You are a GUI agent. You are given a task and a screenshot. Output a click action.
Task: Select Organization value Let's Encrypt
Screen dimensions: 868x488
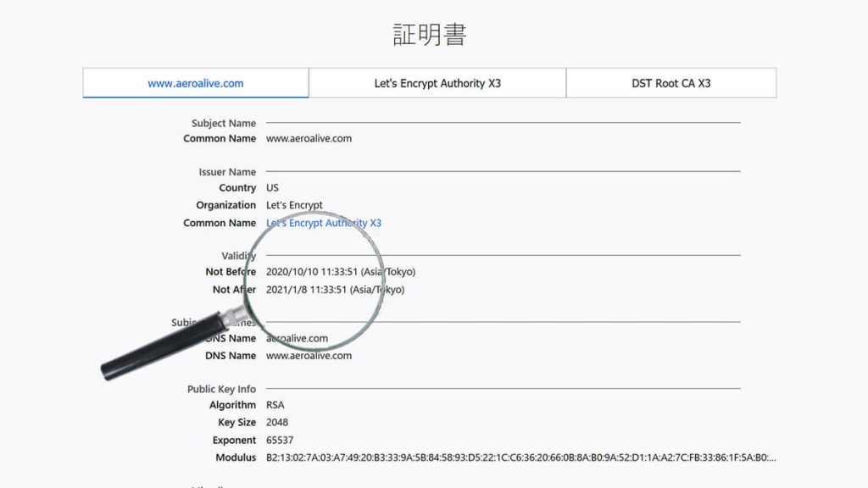click(x=294, y=205)
